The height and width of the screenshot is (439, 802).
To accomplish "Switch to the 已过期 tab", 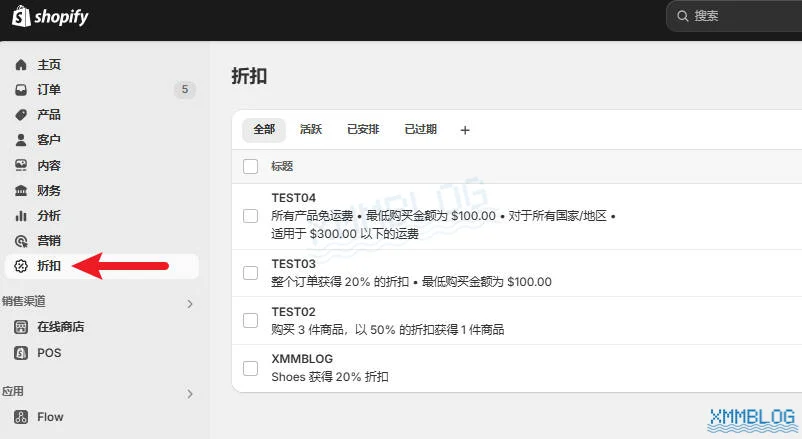I will [x=420, y=129].
